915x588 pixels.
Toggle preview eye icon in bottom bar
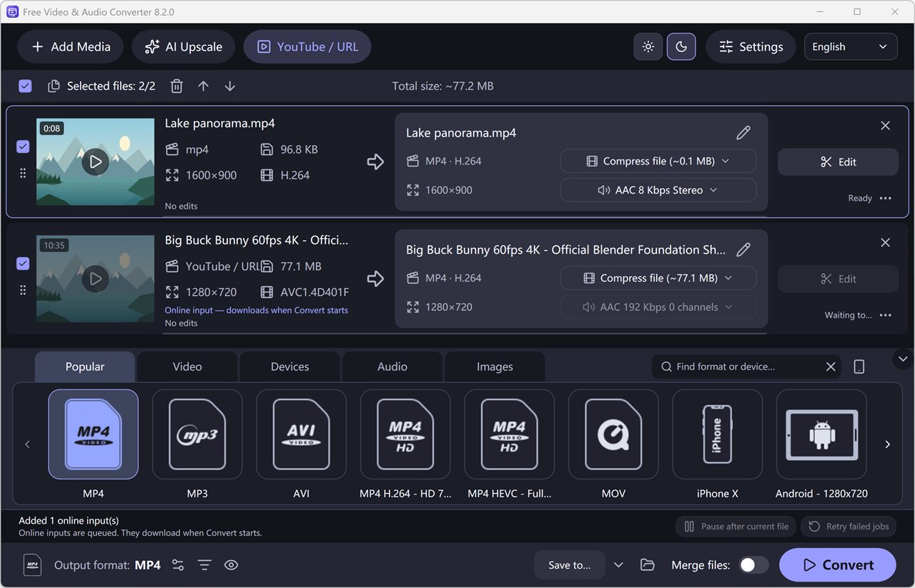pos(231,565)
